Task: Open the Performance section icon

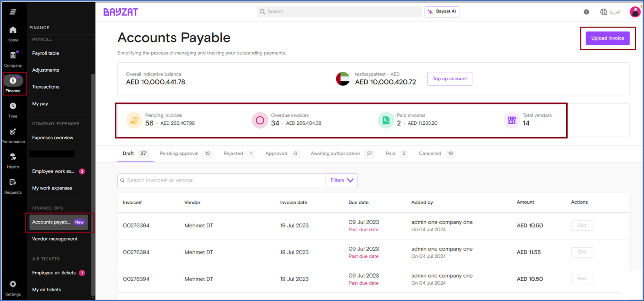Action: point(13,135)
